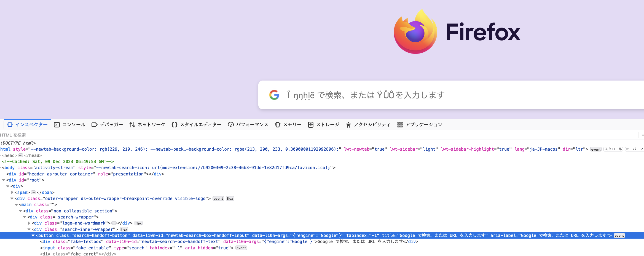Toggle the flex badge on outer-wrapper div
Image resolution: width=644 pixels, height=256 pixels.
point(230,199)
